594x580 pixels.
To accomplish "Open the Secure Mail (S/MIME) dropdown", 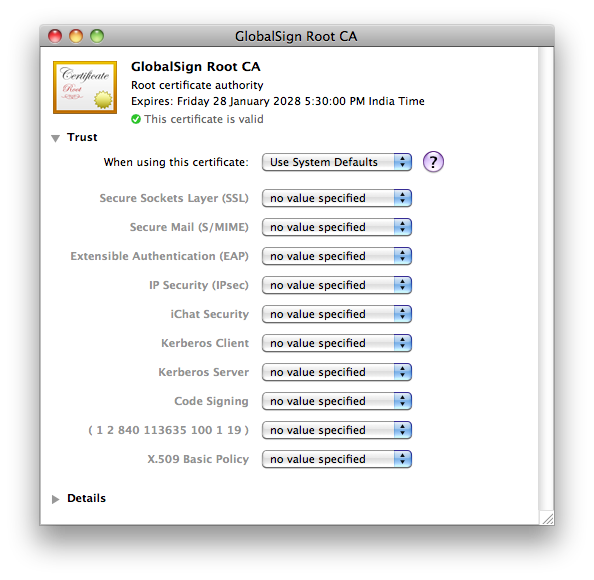I will 336,227.
